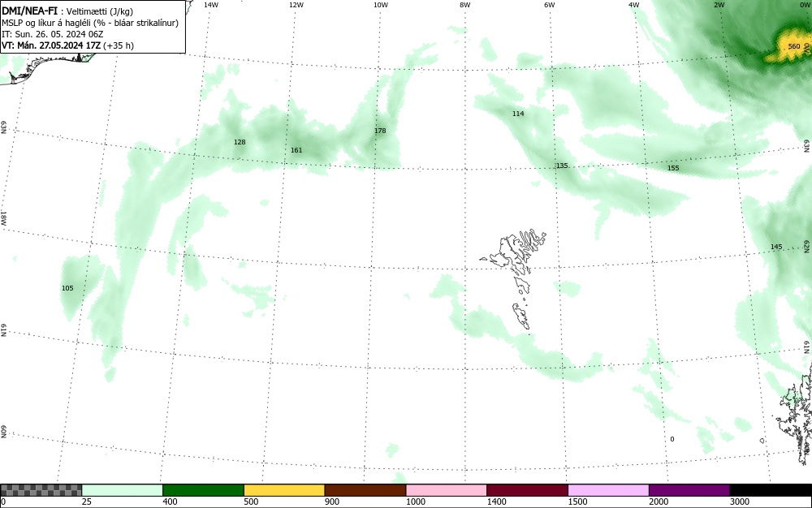Viewport: 812px width, 508px height.
Task: Click the 1000 legend scale number
Action: [415, 502]
